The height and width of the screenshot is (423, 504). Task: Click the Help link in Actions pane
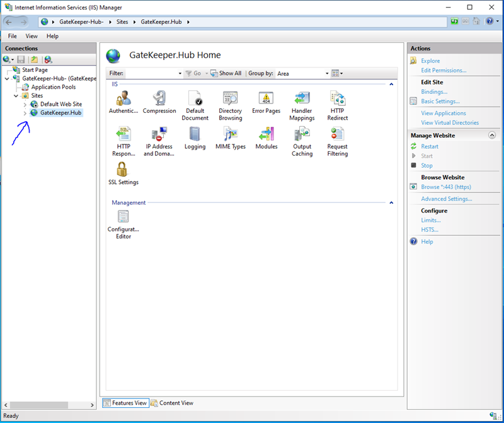(427, 241)
